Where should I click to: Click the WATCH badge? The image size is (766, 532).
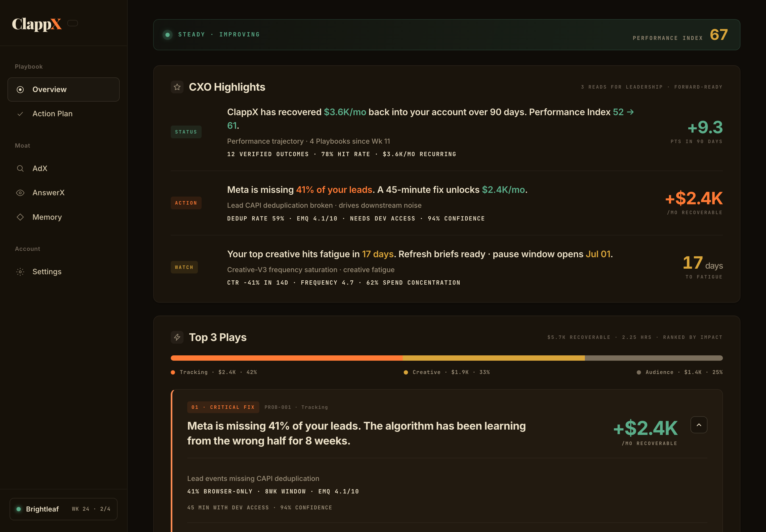coord(184,267)
